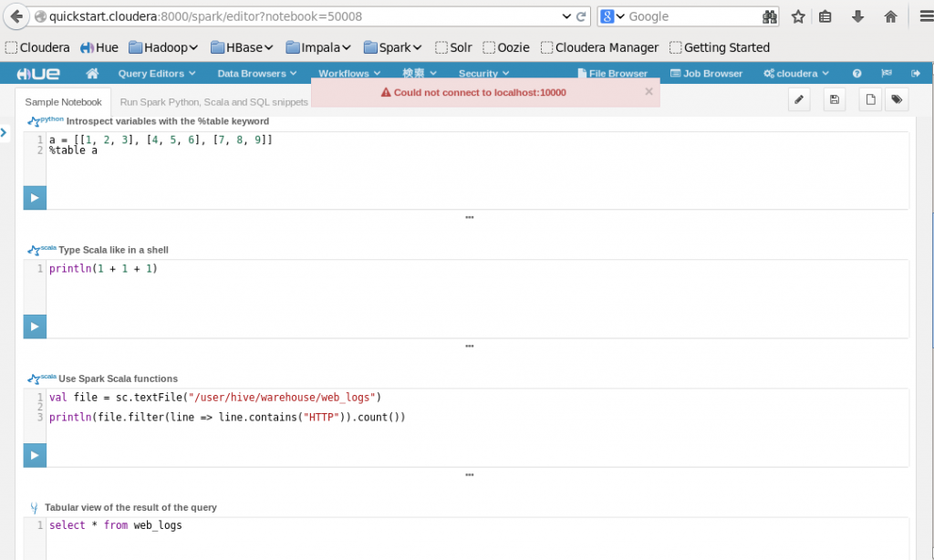Open the Impala bookmarks folder

point(318,47)
